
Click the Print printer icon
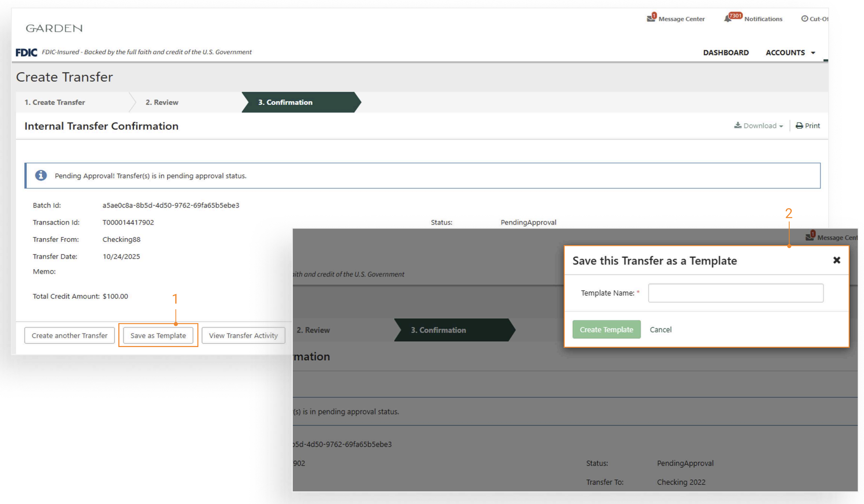pos(799,126)
